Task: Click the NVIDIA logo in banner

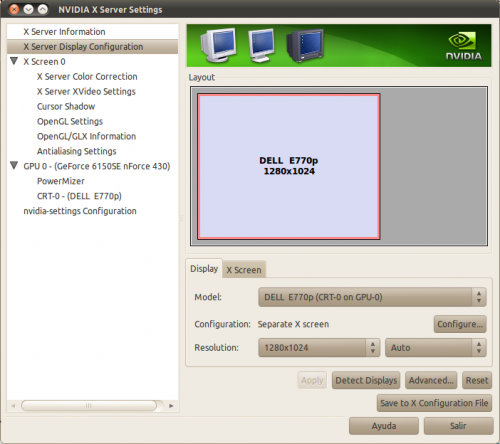Action: pyautogui.click(x=464, y=46)
